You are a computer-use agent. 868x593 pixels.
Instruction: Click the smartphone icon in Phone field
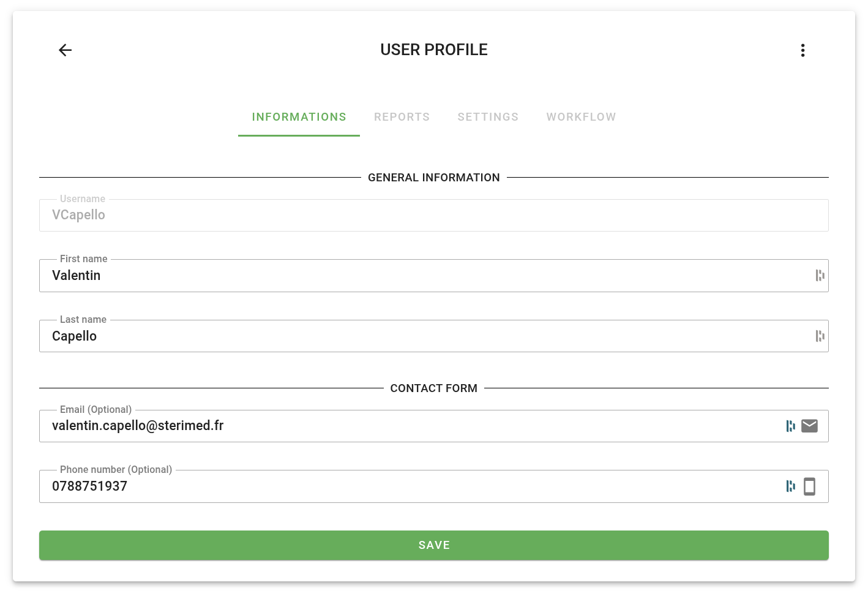tap(809, 486)
